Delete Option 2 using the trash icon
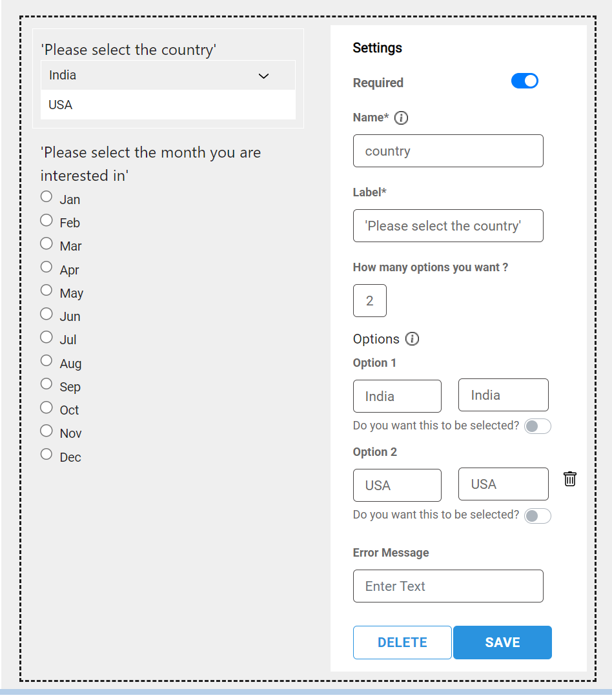612x700 pixels. 569,479
